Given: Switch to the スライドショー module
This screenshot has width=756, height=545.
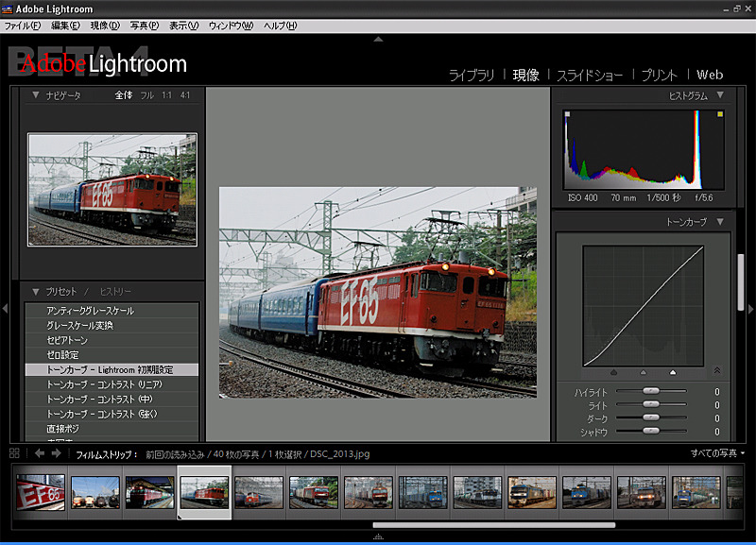Looking at the screenshot, I should tap(590, 76).
